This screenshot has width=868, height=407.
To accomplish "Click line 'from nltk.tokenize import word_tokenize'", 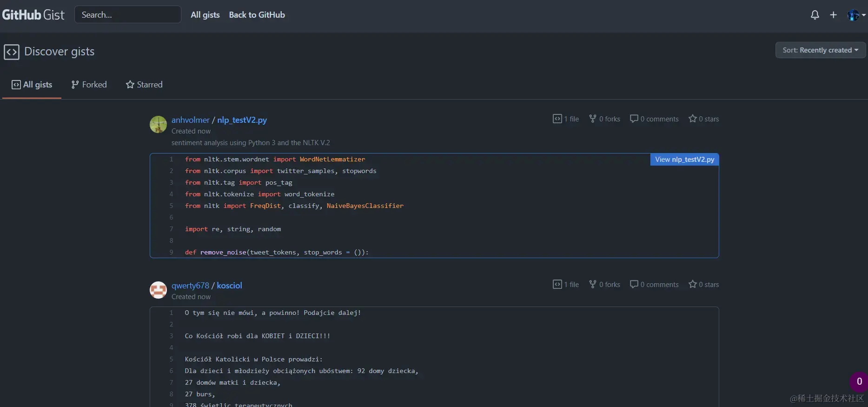I will [260, 194].
